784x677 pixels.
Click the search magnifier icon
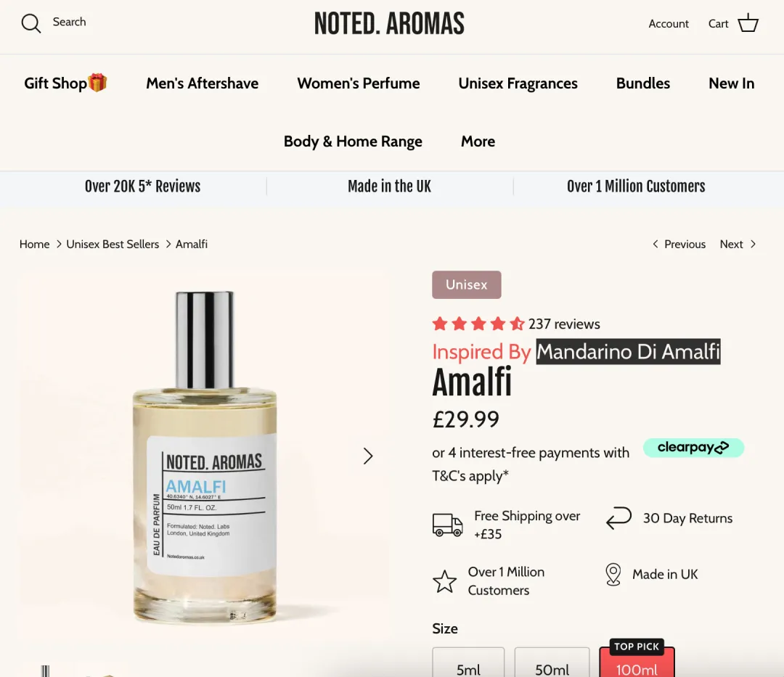(31, 23)
